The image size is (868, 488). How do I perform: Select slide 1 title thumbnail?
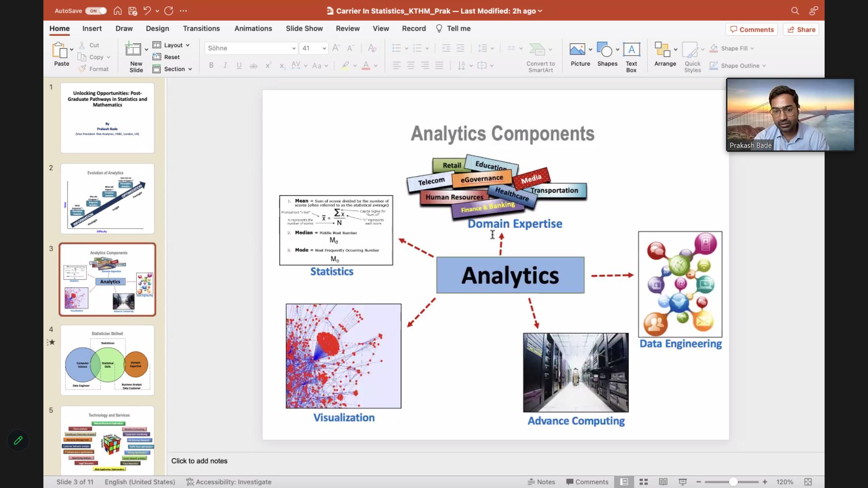[x=108, y=117]
